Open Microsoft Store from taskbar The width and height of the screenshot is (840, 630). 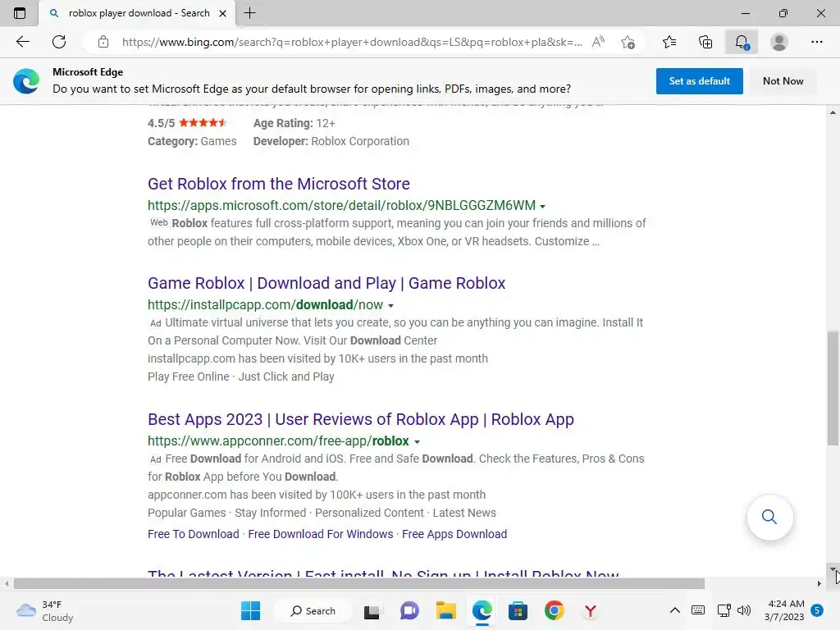518,610
